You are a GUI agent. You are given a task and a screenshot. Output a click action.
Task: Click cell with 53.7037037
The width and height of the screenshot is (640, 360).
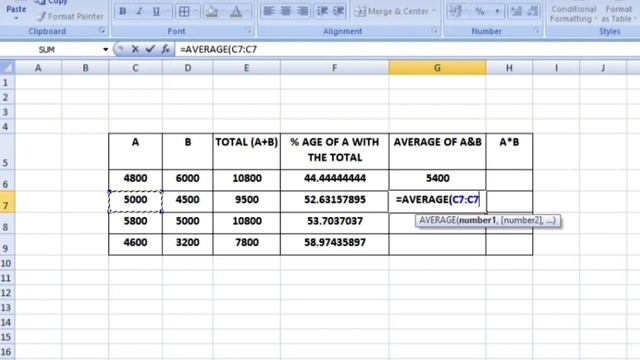pyautogui.click(x=335, y=223)
